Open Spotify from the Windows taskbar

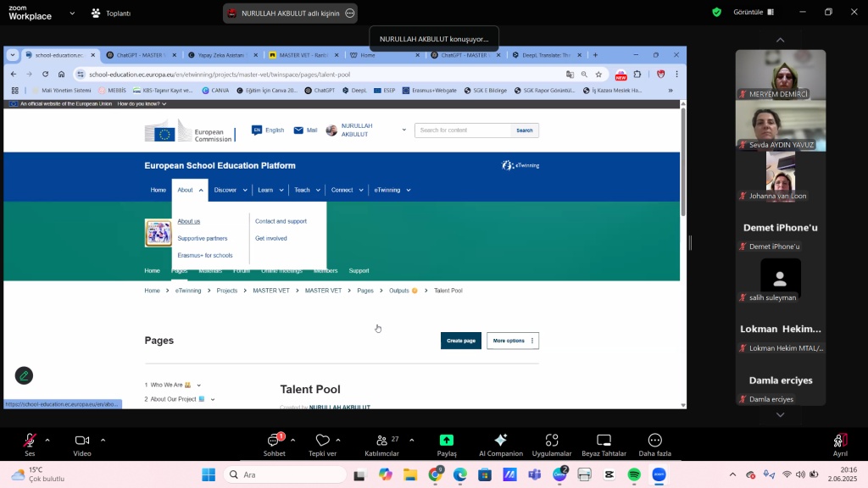(634, 475)
